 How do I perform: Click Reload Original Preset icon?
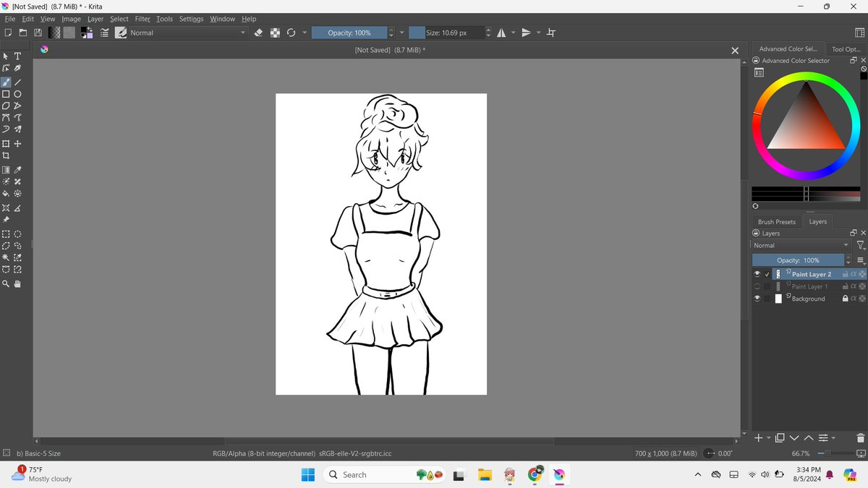pos(291,33)
